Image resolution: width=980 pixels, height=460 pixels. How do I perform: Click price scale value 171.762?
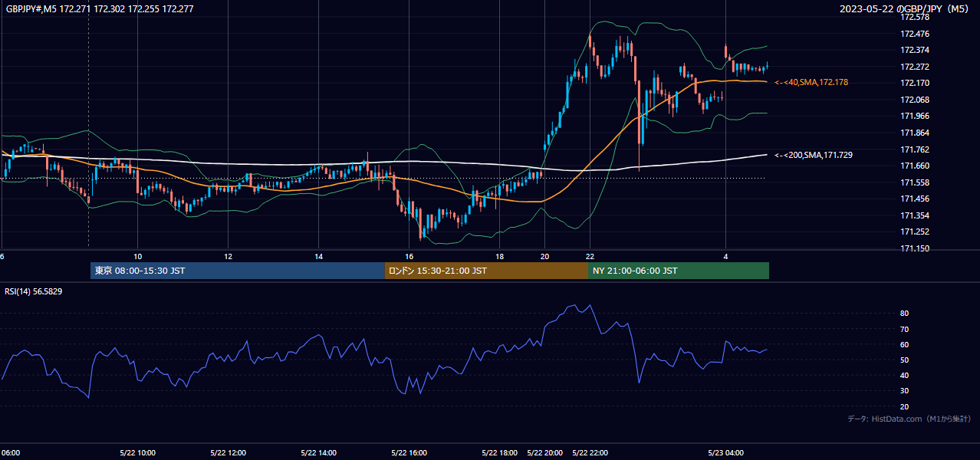click(x=915, y=149)
